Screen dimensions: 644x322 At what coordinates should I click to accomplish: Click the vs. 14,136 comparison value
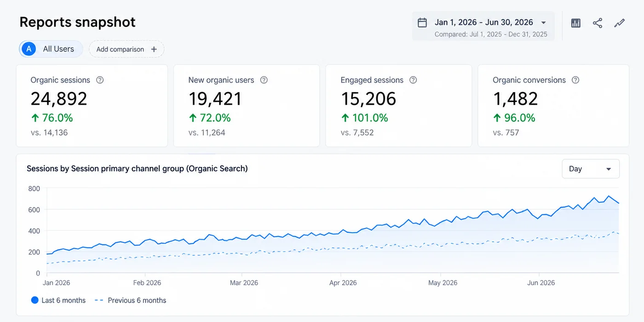pos(49,133)
